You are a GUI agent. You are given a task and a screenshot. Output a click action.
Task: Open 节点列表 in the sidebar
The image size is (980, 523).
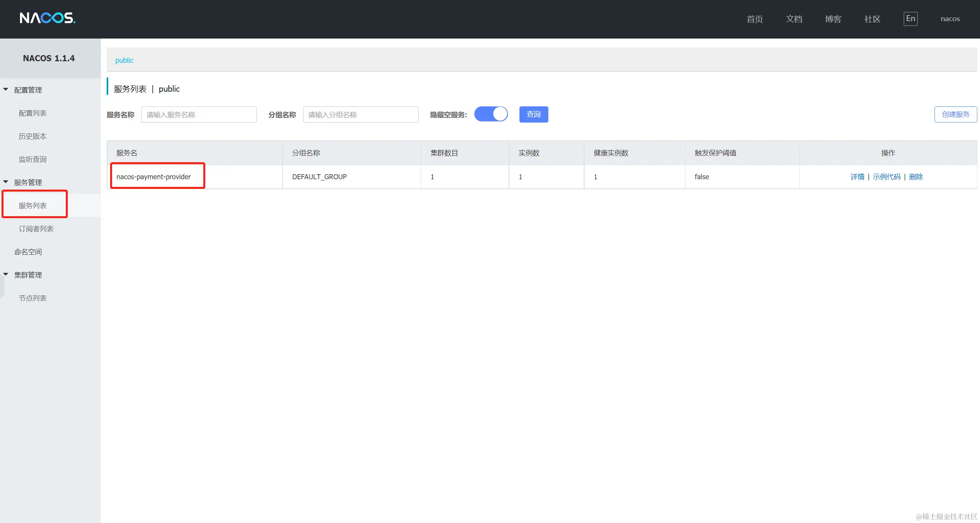coord(33,298)
